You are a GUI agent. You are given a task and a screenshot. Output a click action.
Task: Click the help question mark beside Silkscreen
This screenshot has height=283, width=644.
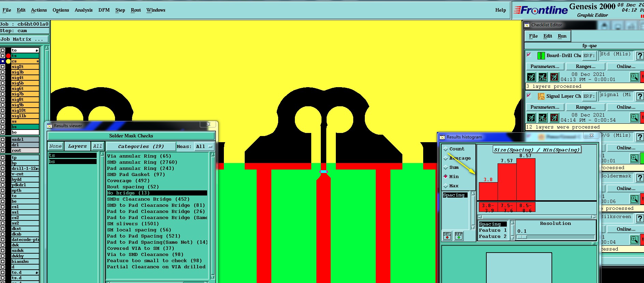(x=640, y=218)
